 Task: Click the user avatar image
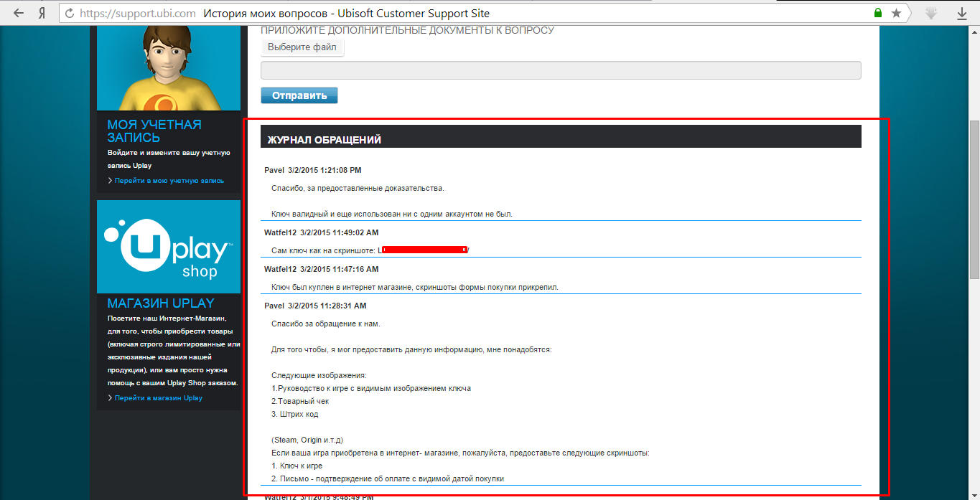[x=169, y=68]
